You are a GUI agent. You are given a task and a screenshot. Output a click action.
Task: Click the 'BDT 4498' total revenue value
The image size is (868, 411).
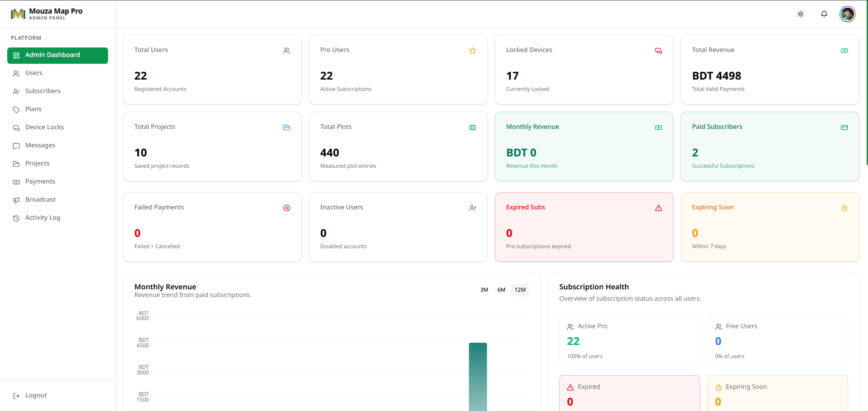(716, 76)
